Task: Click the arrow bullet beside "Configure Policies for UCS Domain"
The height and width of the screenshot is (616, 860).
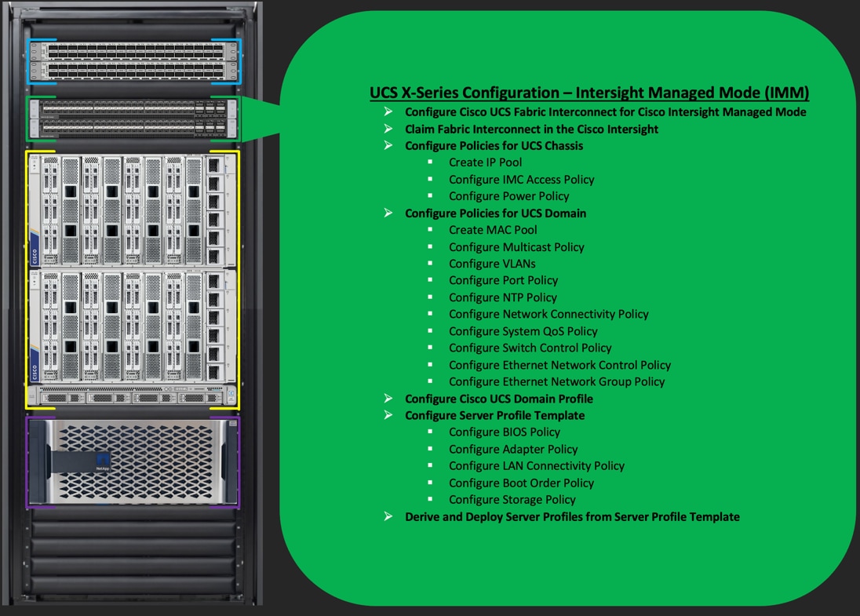Action: coord(388,213)
